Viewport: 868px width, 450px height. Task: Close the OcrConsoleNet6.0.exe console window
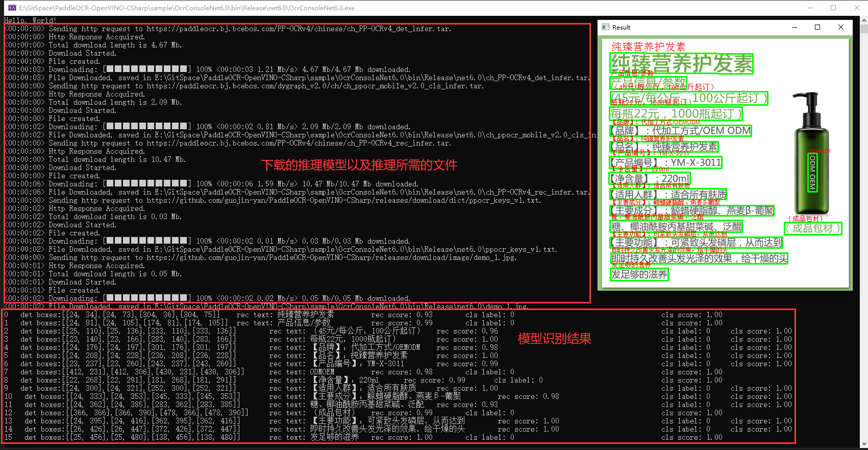[x=857, y=8]
